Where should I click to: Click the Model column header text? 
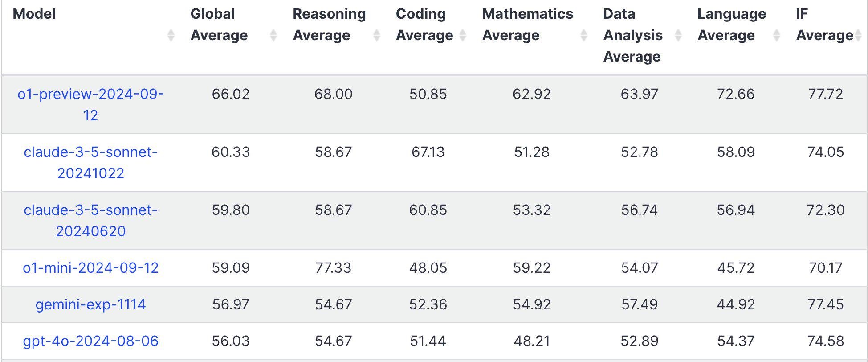[x=34, y=14]
